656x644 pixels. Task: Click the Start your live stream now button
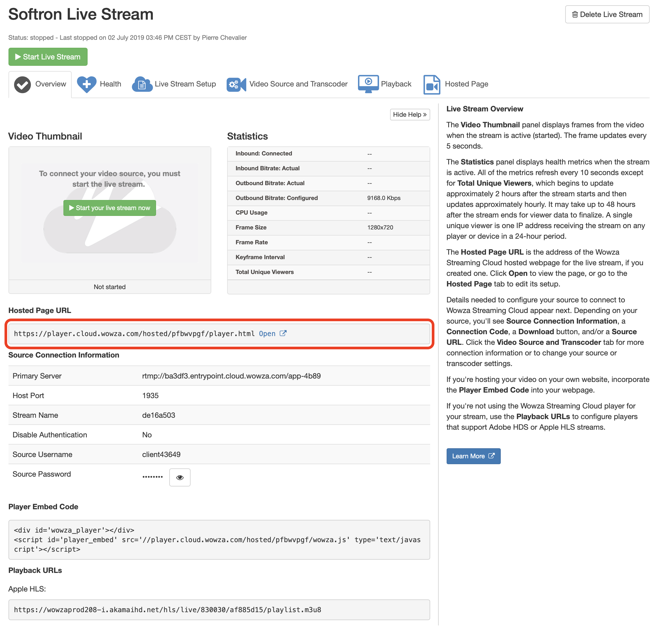tap(110, 208)
